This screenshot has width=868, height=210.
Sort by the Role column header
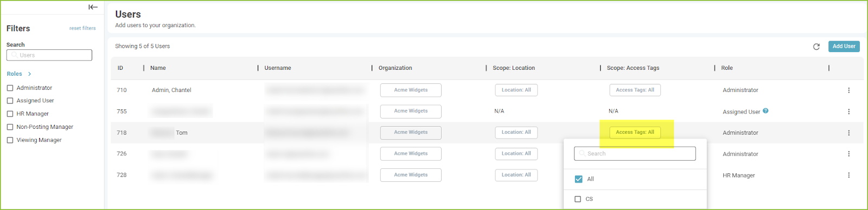[x=727, y=68]
